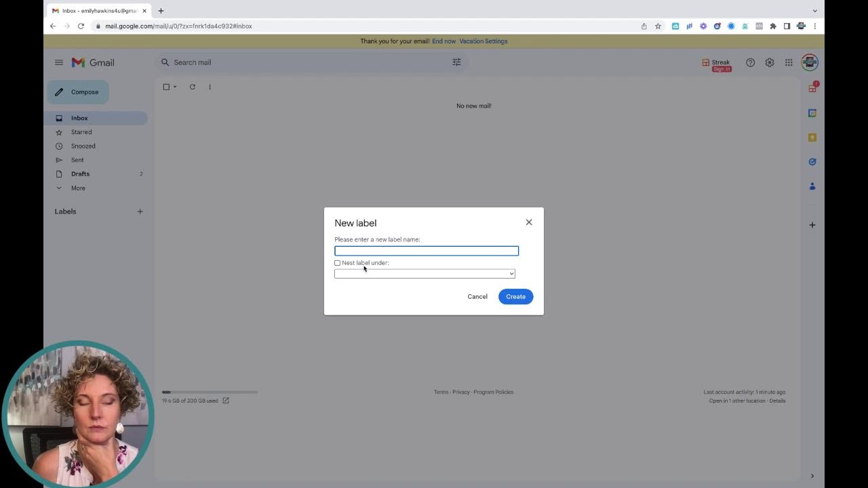The height and width of the screenshot is (488, 868).
Task: Create the new label
Action: [x=516, y=296]
